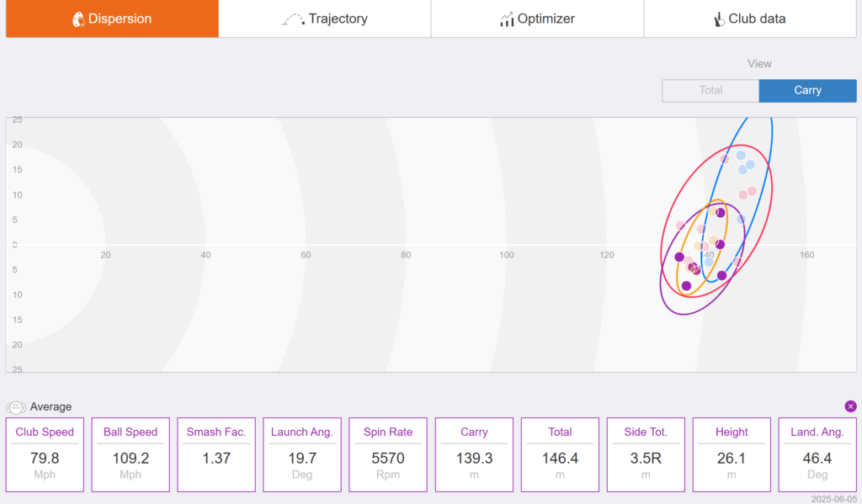The image size is (862, 504).
Task: Open the Optimizer tab
Action: pos(538,19)
